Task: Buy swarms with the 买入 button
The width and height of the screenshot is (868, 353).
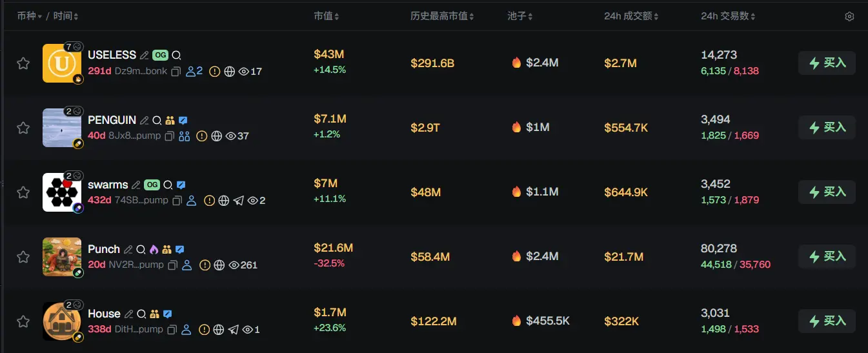Action: click(x=827, y=192)
